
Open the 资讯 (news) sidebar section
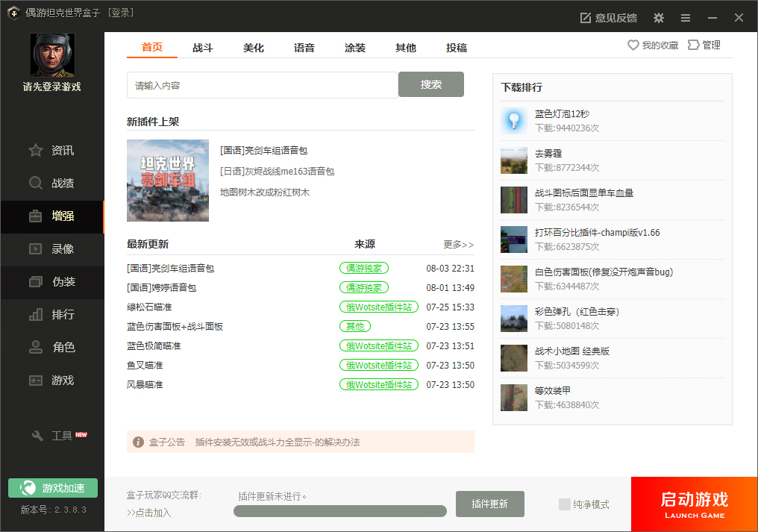click(52, 150)
